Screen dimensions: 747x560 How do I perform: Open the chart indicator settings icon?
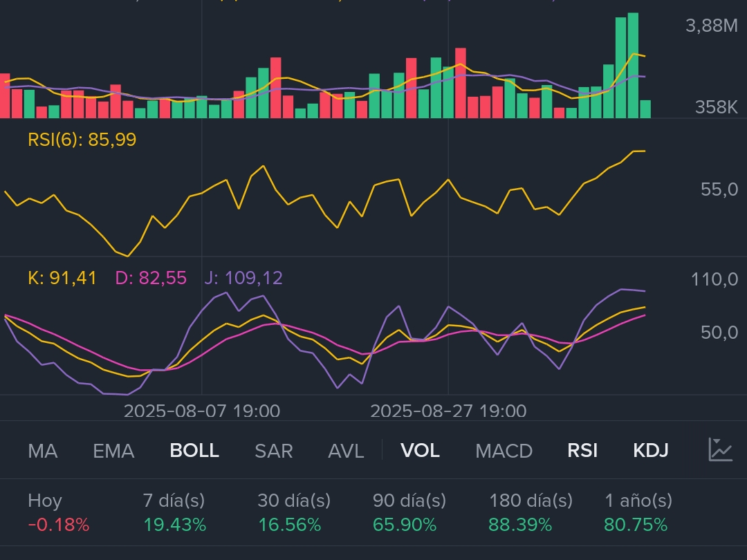[x=720, y=450]
